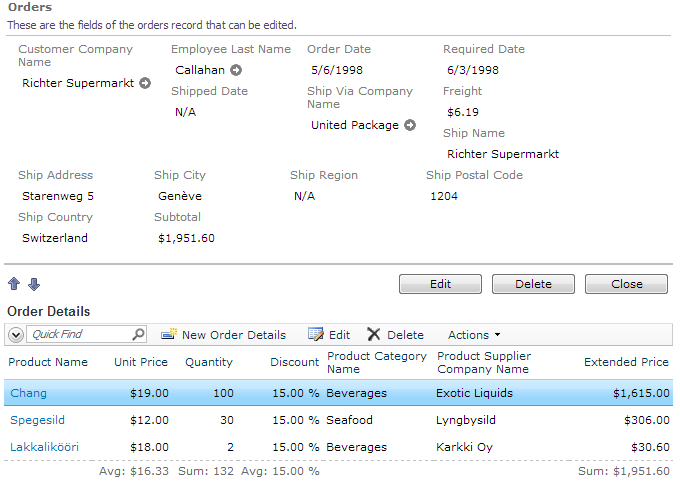Image resolution: width=680 pixels, height=481 pixels.
Task: Go to next order with down arrow
Action: [34, 285]
